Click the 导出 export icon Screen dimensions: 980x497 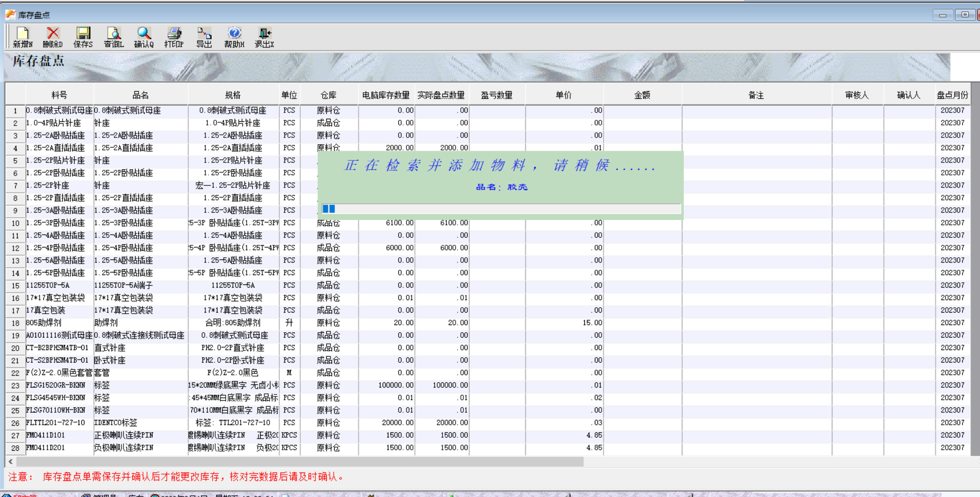point(204,38)
